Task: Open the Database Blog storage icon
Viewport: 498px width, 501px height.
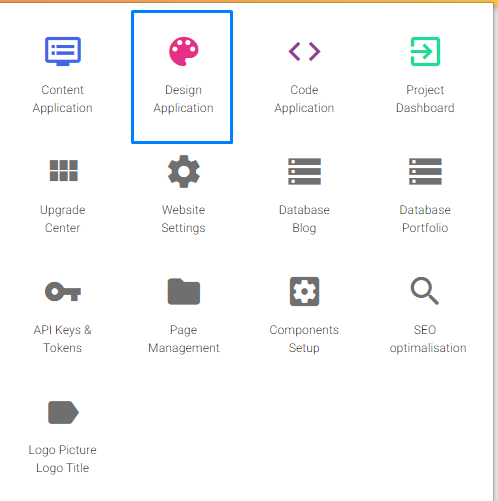Action: 304,171
